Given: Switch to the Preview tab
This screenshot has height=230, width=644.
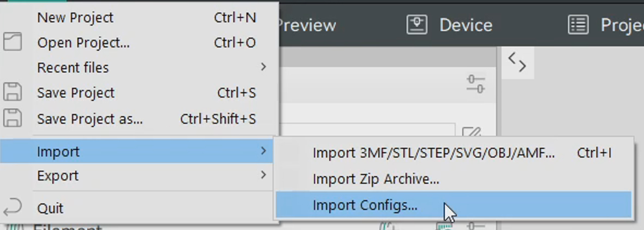Looking at the screenshot, I should pyautogui.click(x=307, y=25).
